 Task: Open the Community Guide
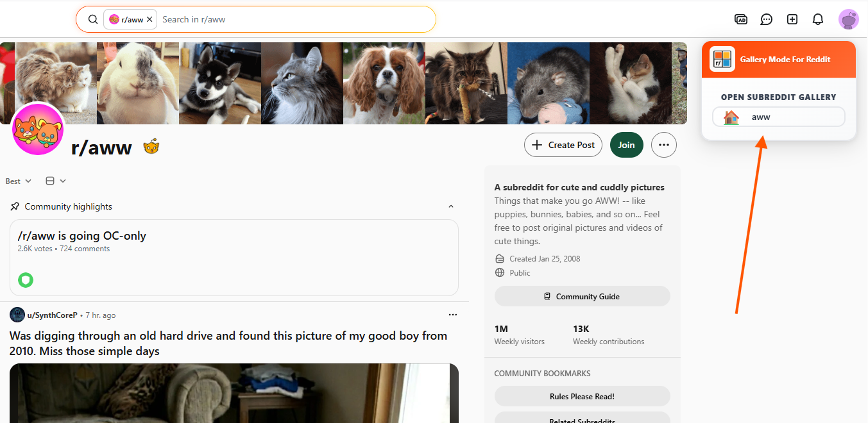click(x=582, y=296)
